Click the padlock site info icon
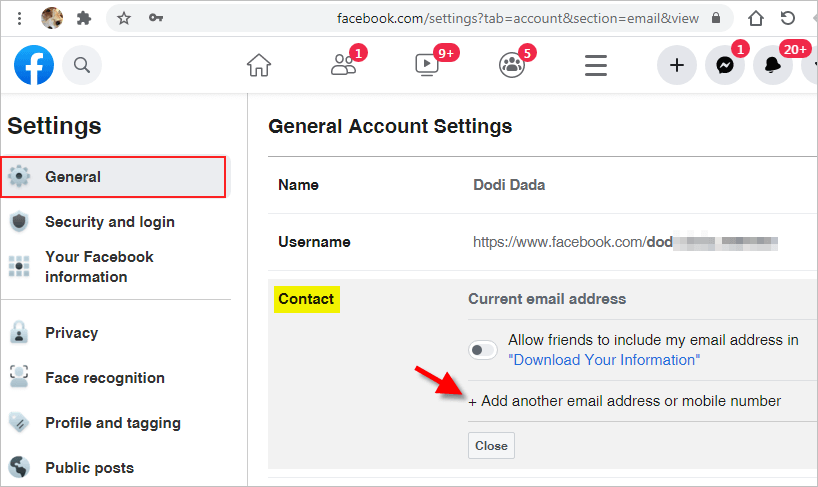The height and width of the screenshot is (487, 818). (x=716, y=18)
